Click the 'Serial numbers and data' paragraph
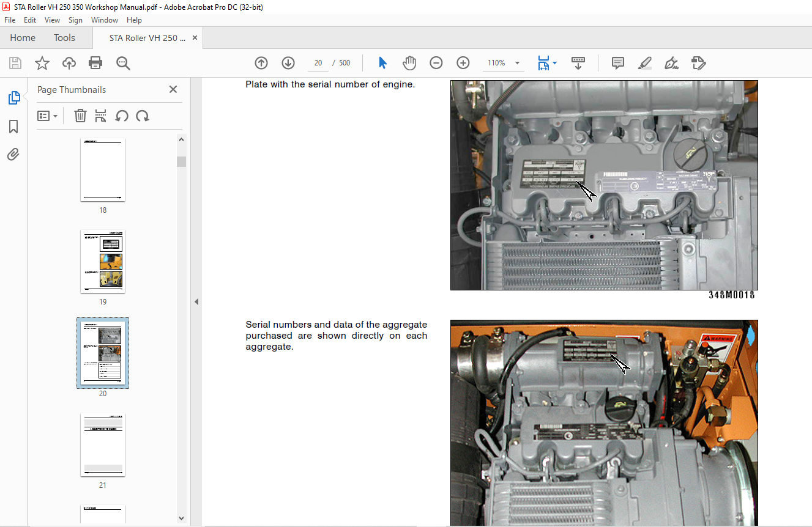The width and height of the screenshot is (812, 527). point(337,336)
